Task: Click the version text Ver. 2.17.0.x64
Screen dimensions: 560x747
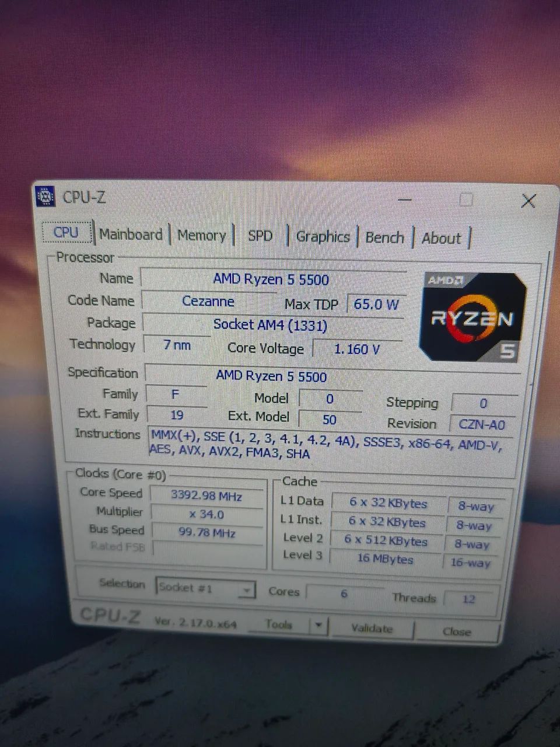Action: [x=195, y=622]
